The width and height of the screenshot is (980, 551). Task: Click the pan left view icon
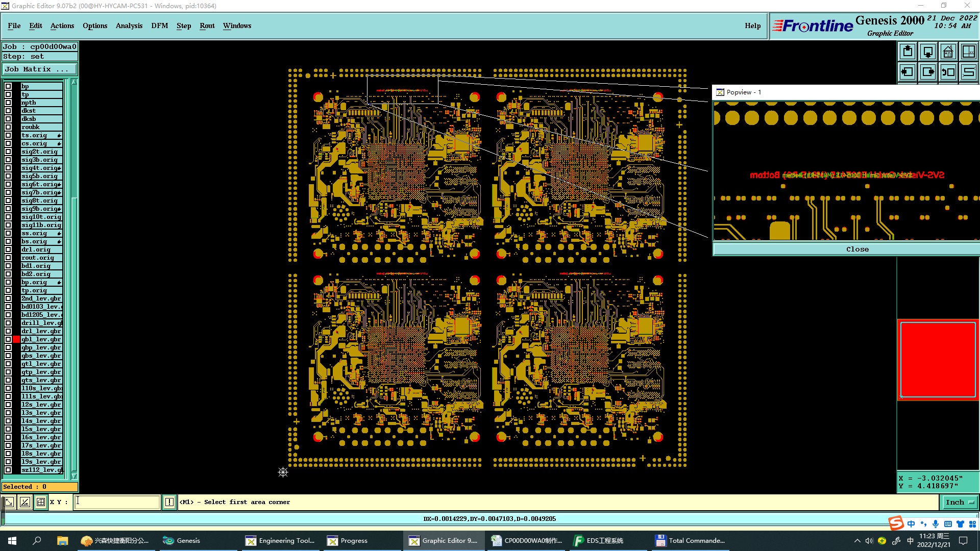point(908,72)
